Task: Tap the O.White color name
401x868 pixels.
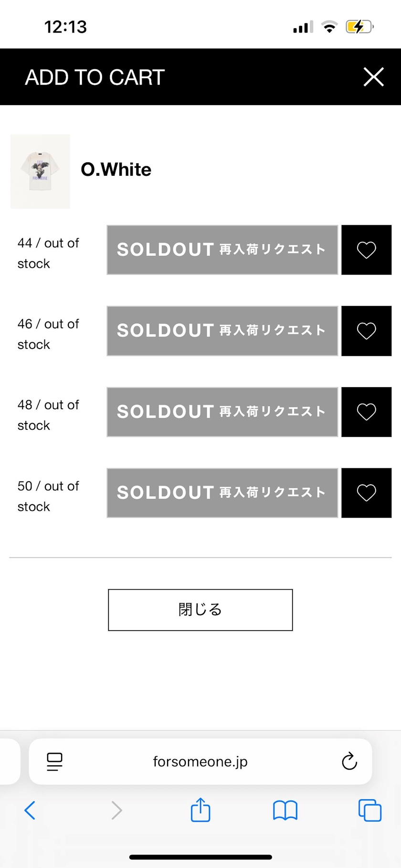Action: point(116,169)
